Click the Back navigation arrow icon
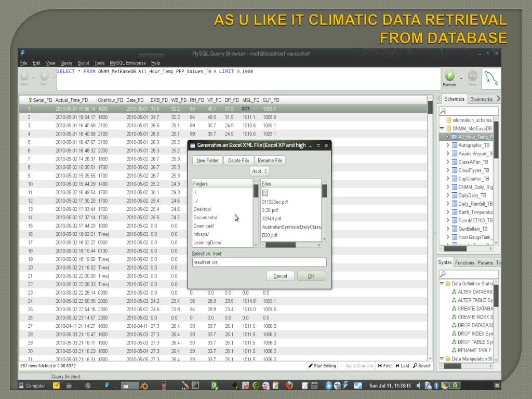This screenshot has width=532, height=399. click(24, 75)
